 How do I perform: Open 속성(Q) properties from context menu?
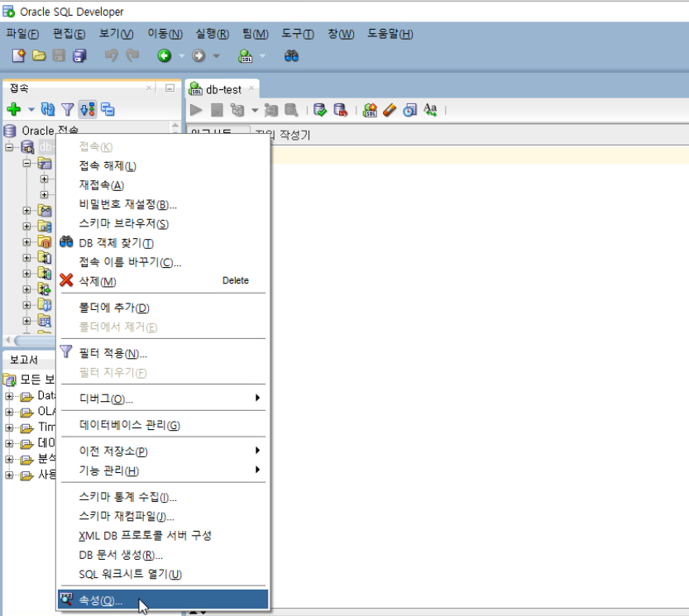[x=163, y=599]
